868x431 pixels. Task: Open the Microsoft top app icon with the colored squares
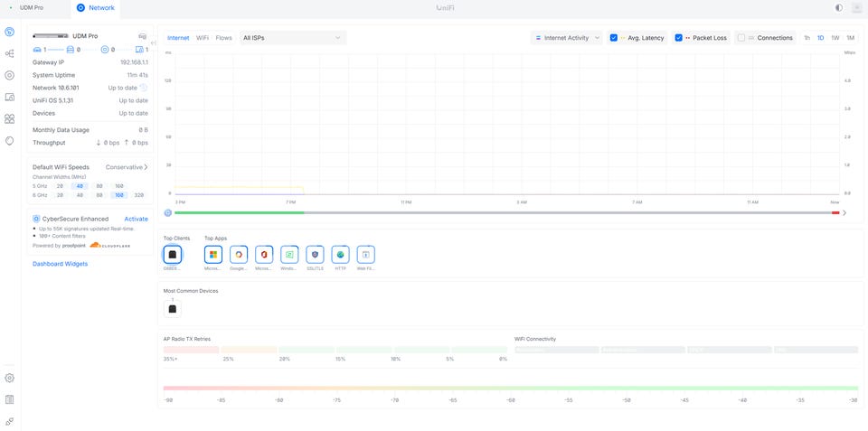click(x=213, y=255)
